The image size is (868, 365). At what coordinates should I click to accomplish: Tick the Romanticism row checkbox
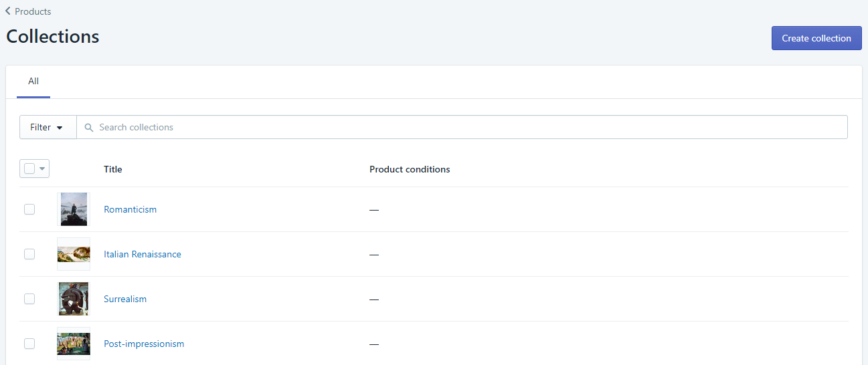coord(29,209)
